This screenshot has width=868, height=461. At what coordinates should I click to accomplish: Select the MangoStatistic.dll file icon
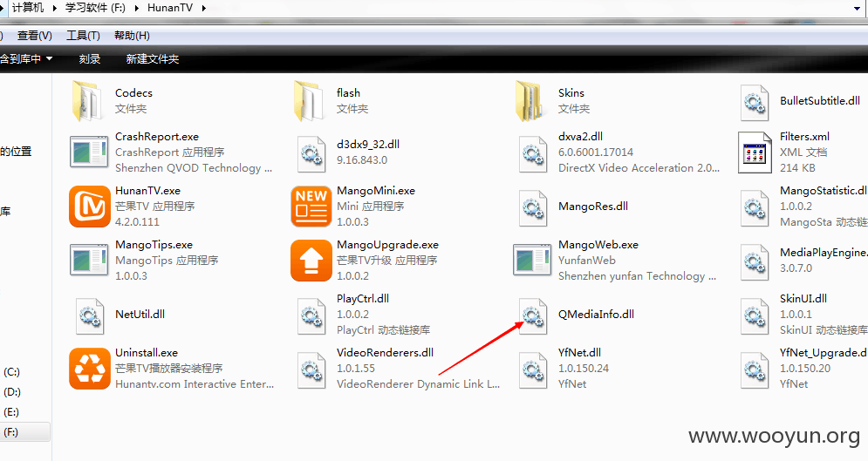755,207
